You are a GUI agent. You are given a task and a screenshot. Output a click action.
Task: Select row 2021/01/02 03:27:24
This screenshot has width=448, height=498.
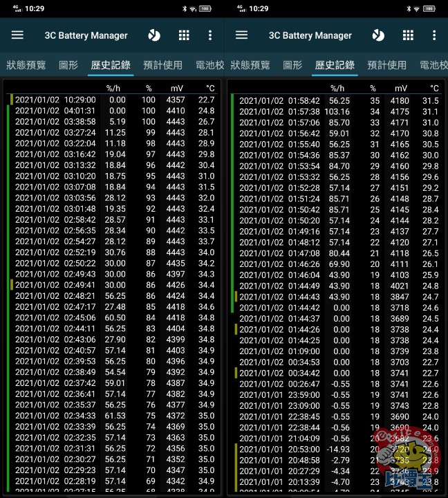[x=113, y=132]
